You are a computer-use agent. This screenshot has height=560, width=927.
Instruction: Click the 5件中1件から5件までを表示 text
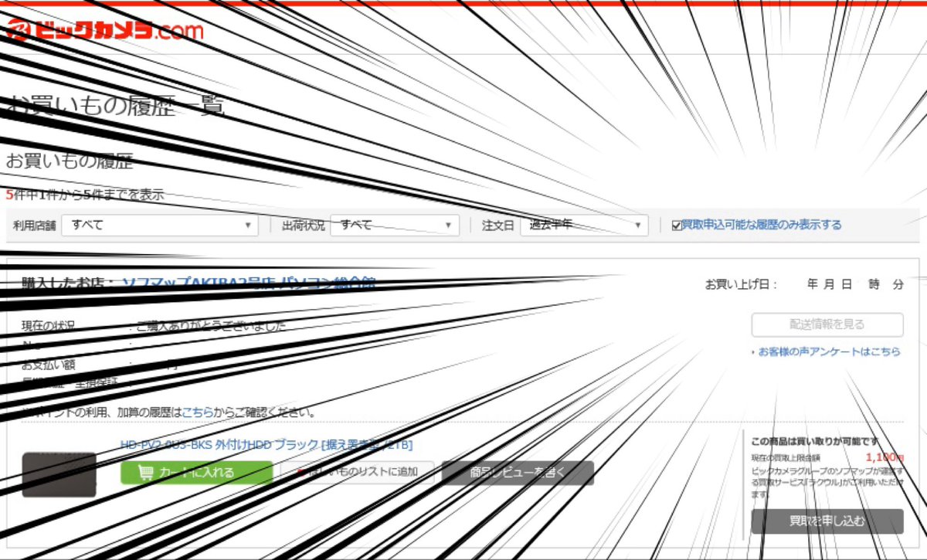pos(85,195)
